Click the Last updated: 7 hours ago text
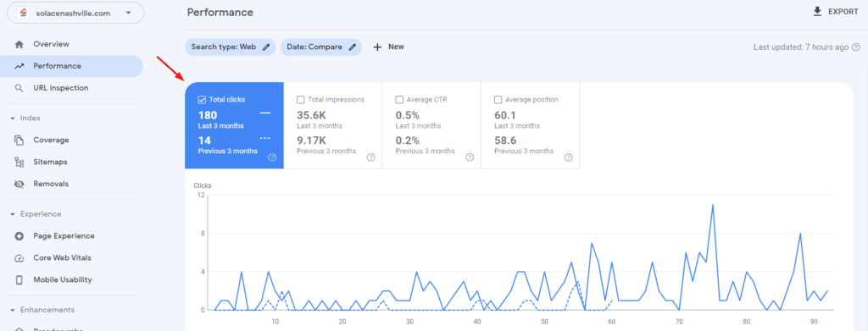The height and width of the screenshot is (331, 868). tap(801, 47)
